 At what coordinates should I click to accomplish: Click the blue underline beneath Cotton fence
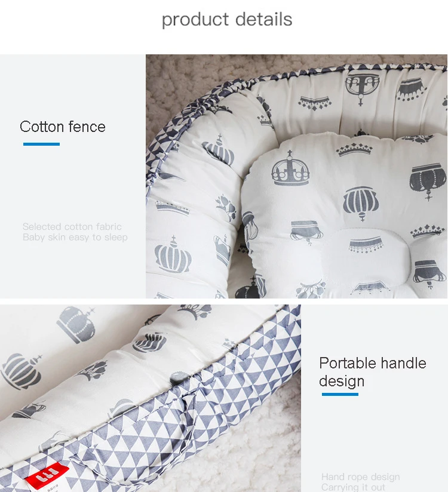(41, 144)
